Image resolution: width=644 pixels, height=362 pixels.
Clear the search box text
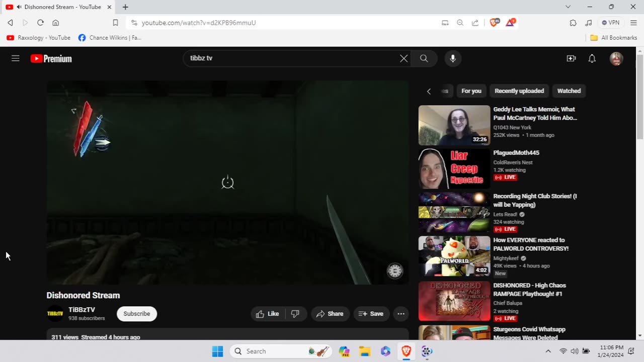(404, 58)
